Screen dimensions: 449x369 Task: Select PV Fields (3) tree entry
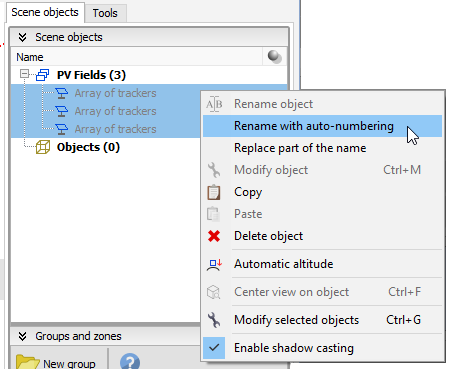pos(91,75)
